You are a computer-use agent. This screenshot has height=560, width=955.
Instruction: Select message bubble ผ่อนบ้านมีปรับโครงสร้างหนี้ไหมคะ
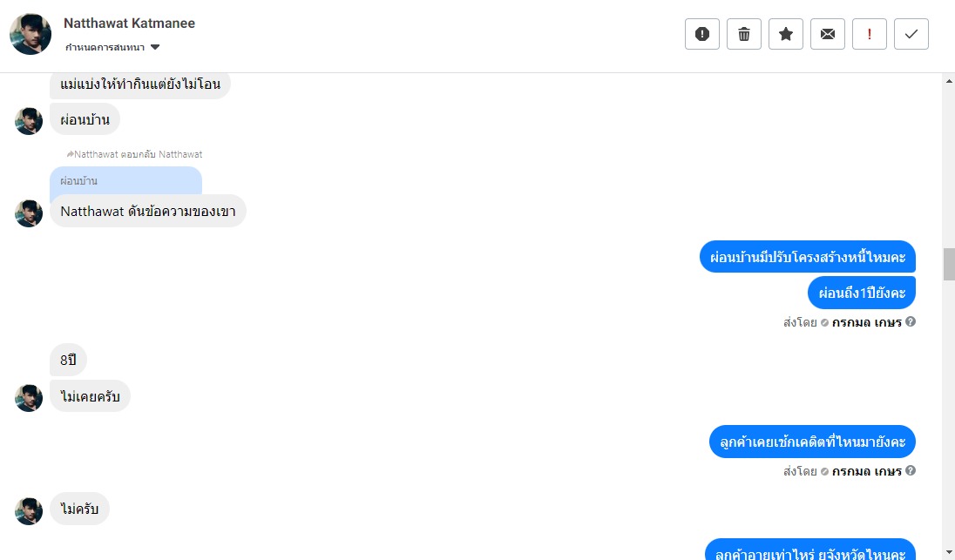pyautogui.click(x=808, y=257)
